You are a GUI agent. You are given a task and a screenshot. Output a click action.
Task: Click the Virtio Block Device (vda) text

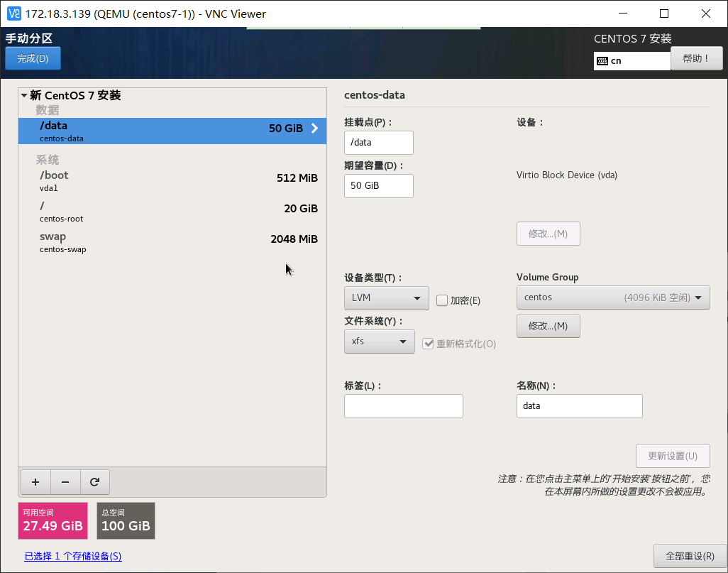[x=567, y=175]
